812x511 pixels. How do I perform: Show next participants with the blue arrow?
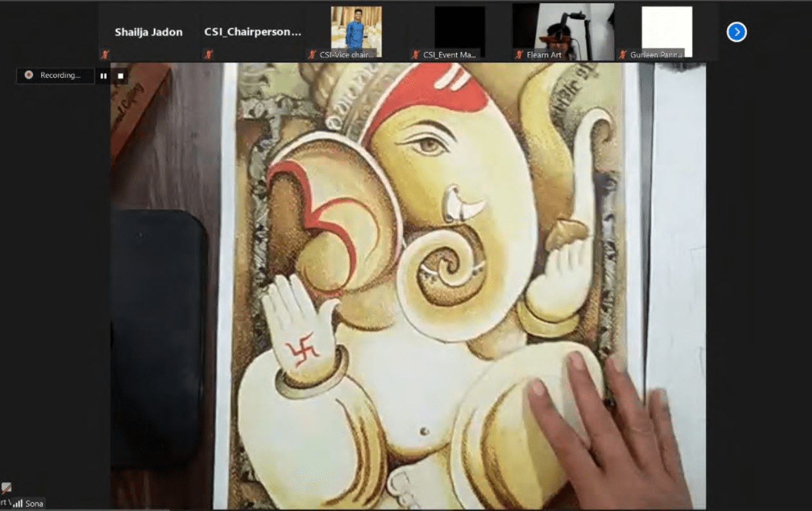pos(737,32)
